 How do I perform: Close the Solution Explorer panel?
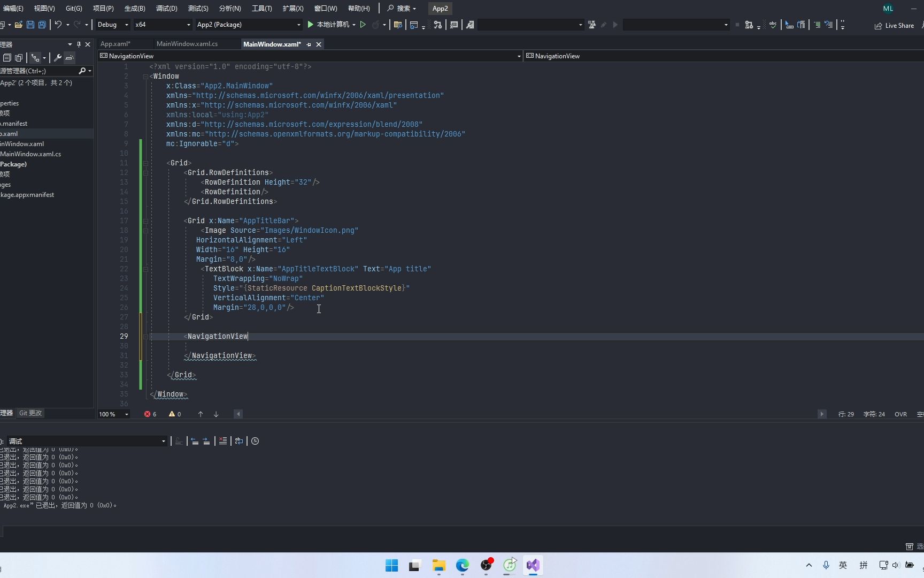(88, 44)
